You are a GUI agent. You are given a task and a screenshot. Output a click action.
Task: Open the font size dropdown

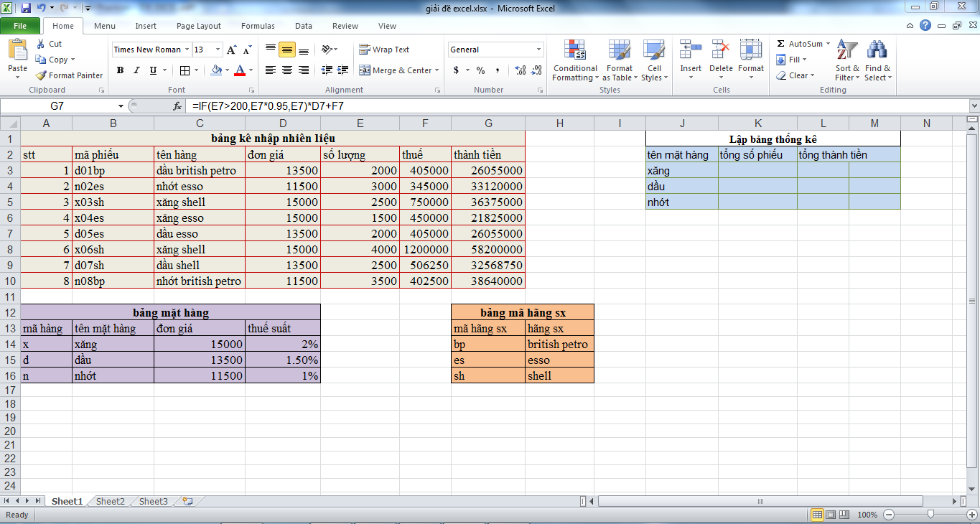click(218, 50)
